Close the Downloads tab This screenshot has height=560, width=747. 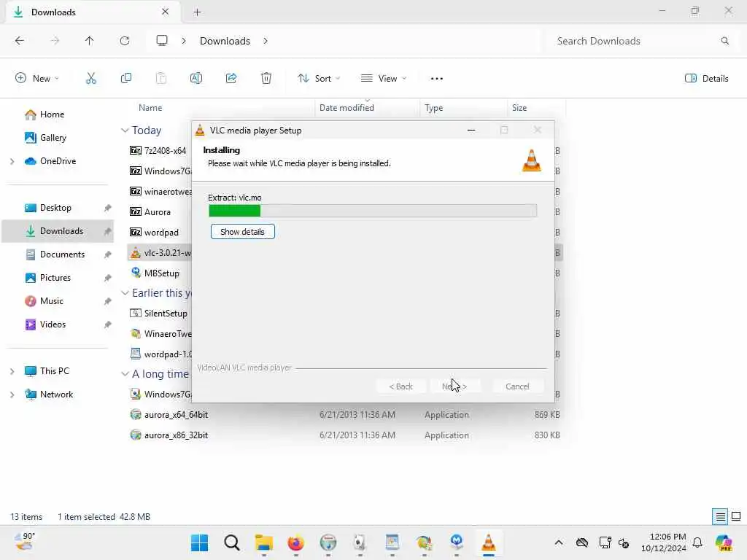click(165, 12)
